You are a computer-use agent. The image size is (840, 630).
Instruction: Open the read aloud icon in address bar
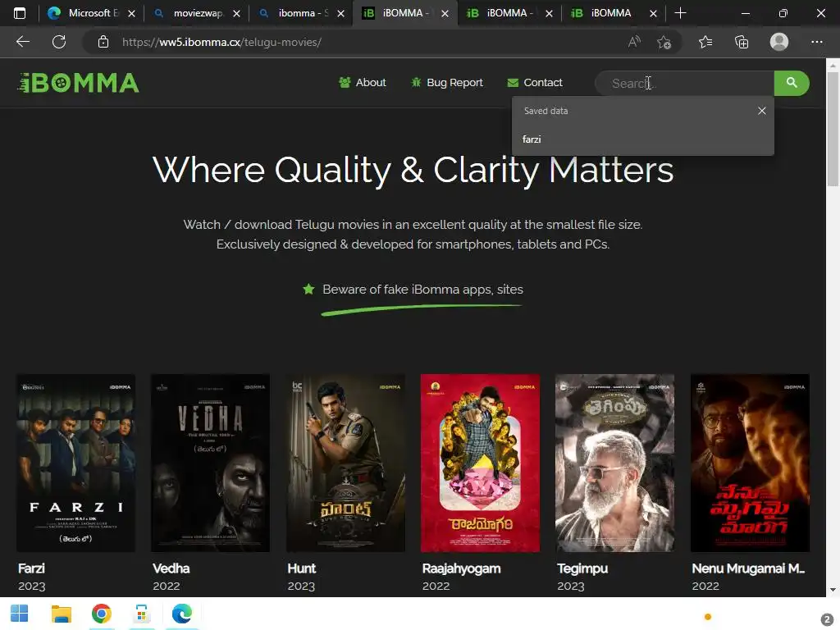pyautogui.click(x=634, y=42)
